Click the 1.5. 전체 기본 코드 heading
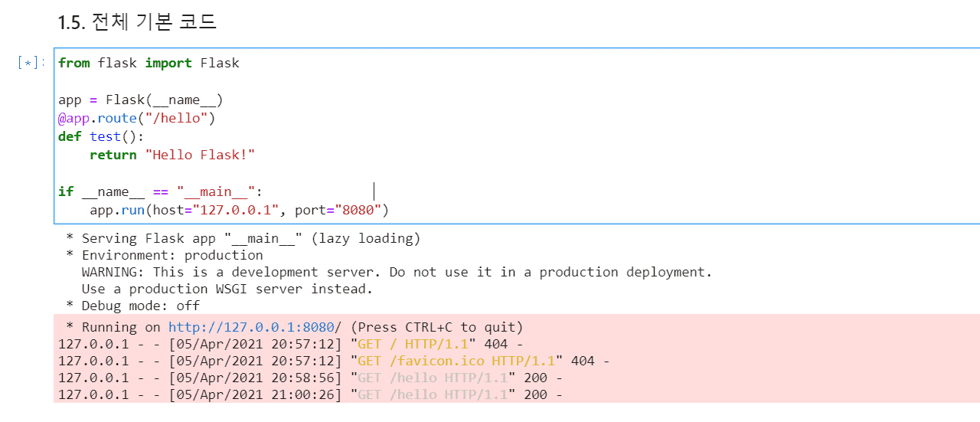The image size is (980, 422). pyautogui.click(x=138, y=22)
